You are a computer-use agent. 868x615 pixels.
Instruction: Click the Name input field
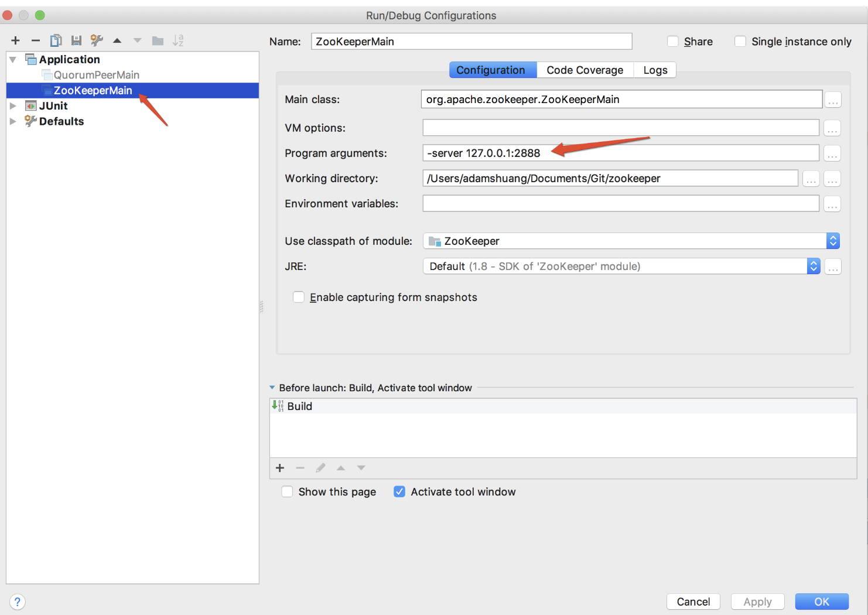pos(471,41)
